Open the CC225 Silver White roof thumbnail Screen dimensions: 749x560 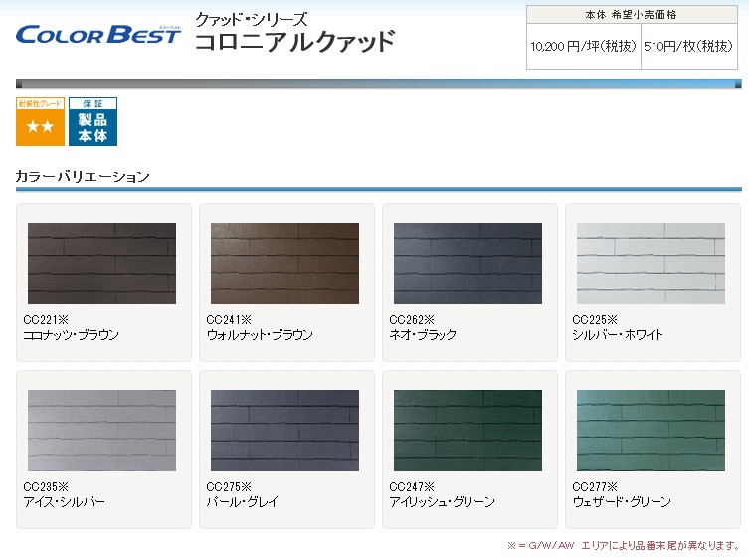click(x=651, y=264)
